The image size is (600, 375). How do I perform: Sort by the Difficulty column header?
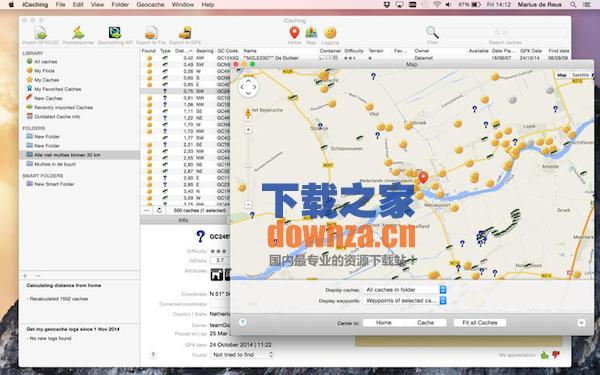(354, 51)
